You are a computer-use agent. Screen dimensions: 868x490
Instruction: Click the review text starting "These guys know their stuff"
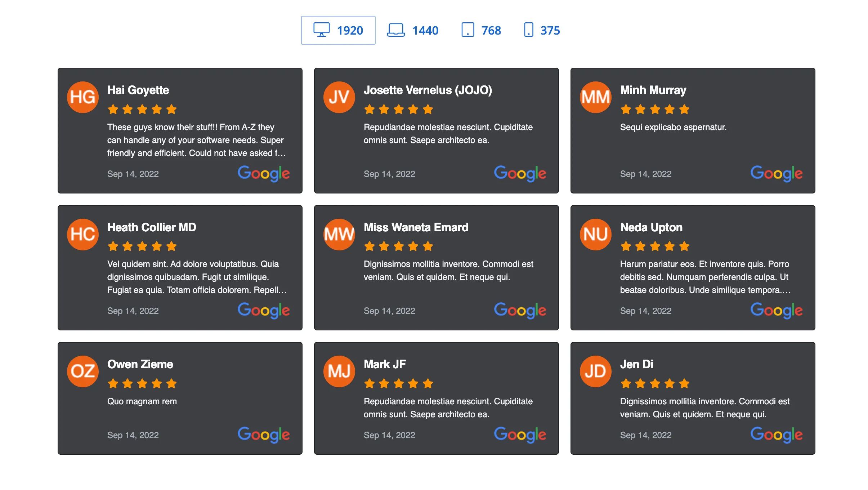[x=197, y=140]
